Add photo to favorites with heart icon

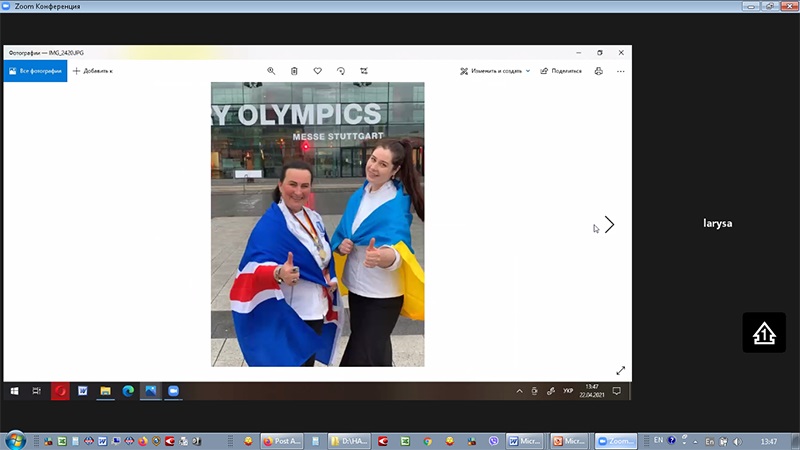tap(318, 71)
